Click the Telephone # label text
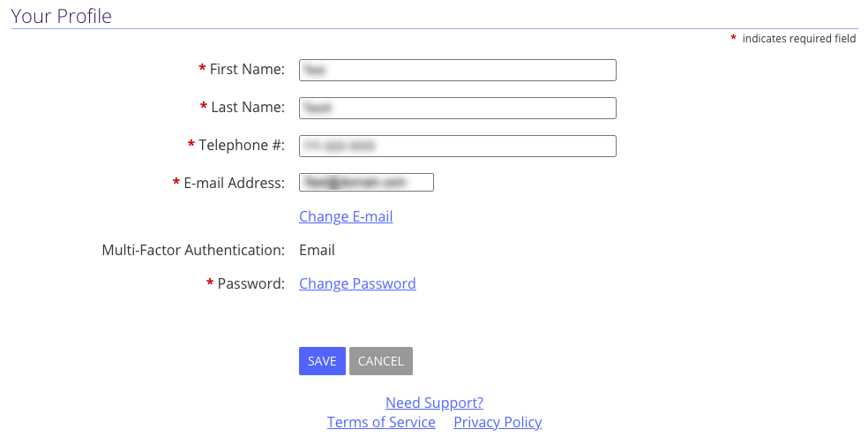868x437 pixels. [242, 145]
